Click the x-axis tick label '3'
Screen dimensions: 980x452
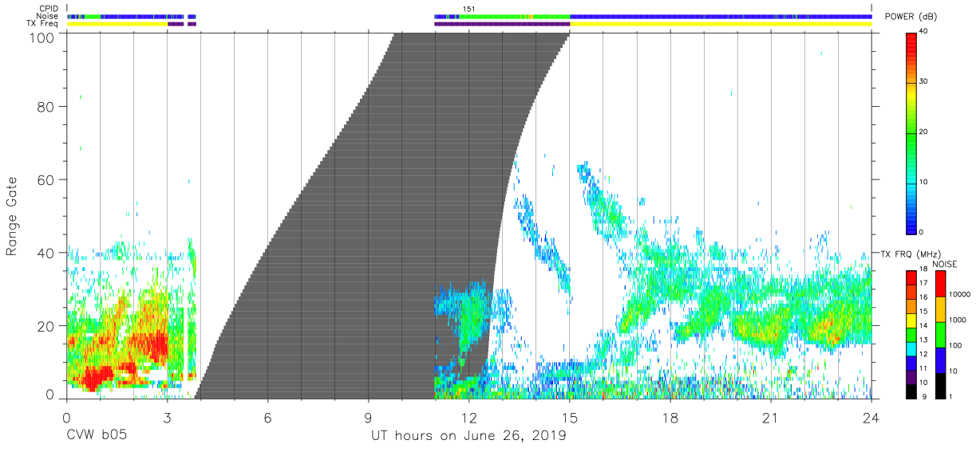point(167,417)
